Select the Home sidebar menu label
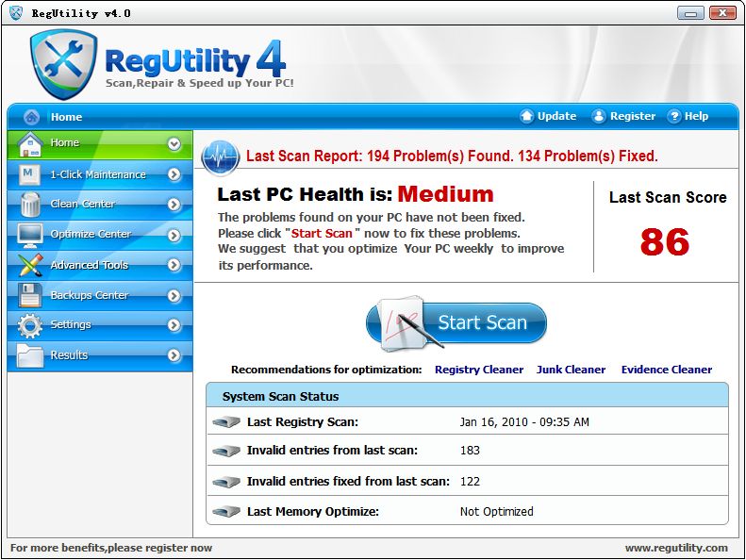The width and height of the screenshot is (746, 560). (x=65, y=142)
